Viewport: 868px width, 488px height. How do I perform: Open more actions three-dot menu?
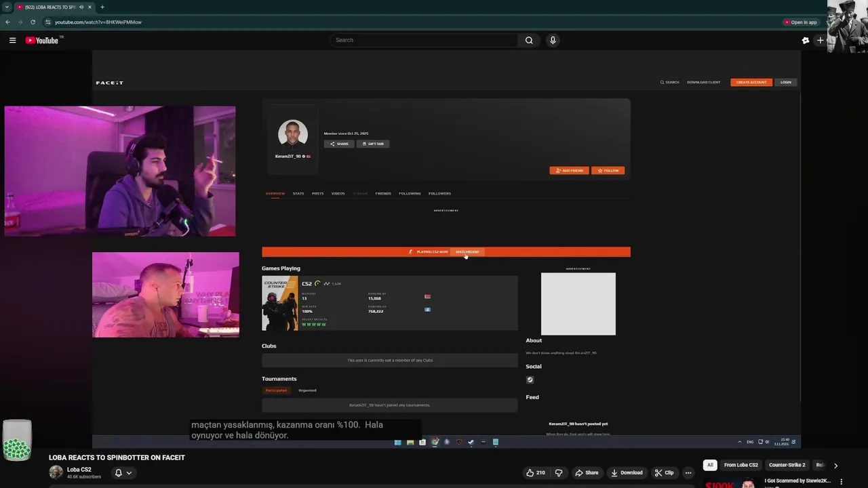click(688, 472)
